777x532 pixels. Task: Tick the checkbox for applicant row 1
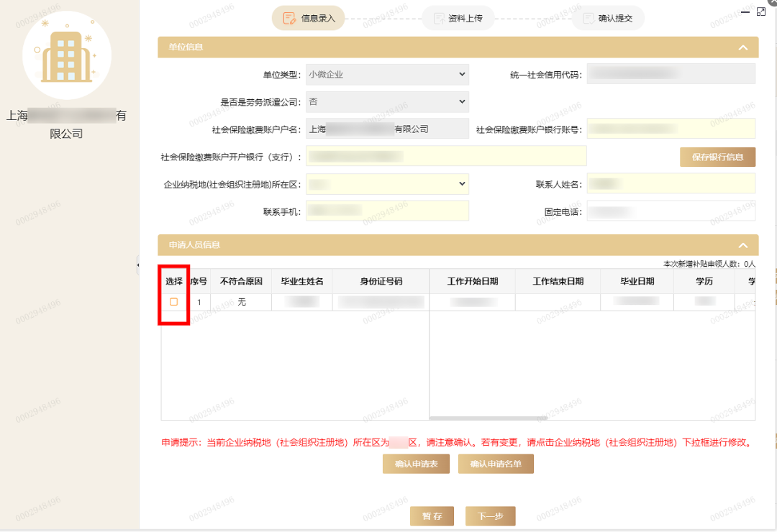tap(173, 302)
